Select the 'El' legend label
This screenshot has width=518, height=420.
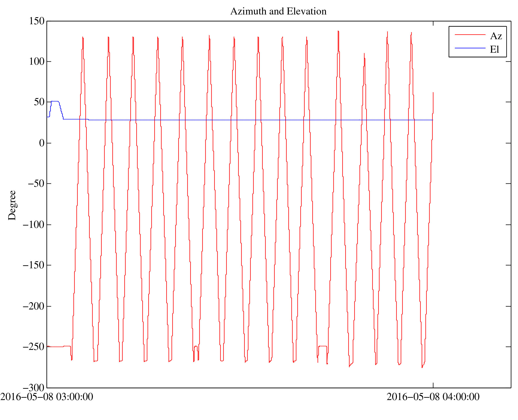point(494,49)
